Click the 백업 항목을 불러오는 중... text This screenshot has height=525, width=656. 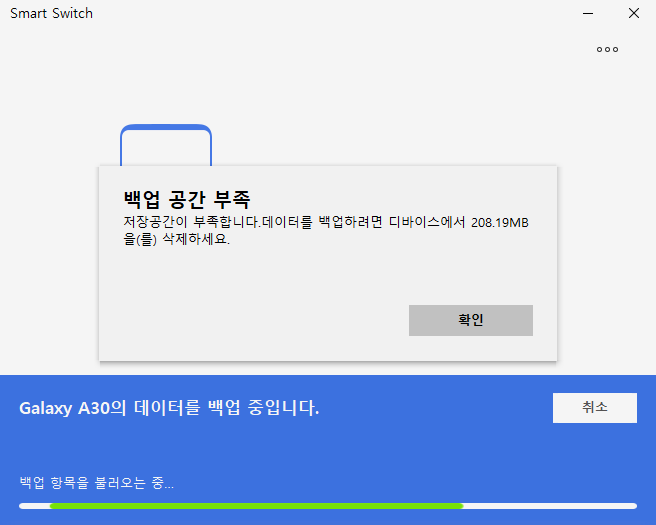point(96,483)
